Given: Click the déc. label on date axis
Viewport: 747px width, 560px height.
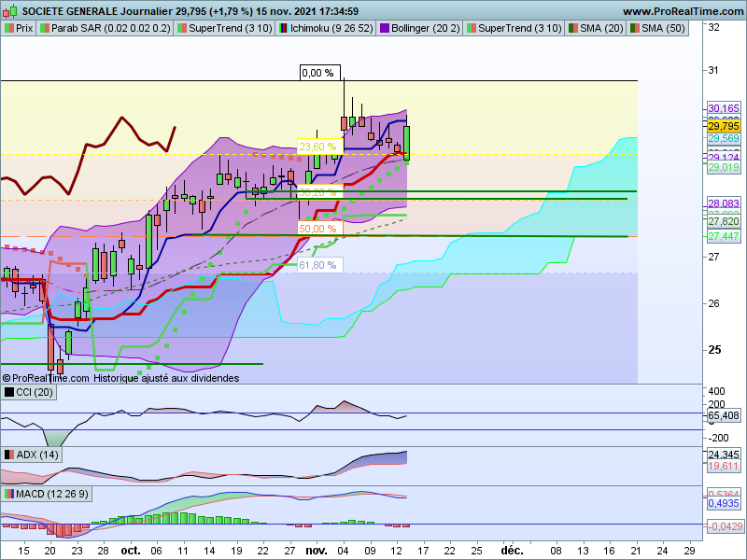Looking at the screenshot, I should [512, 551].
